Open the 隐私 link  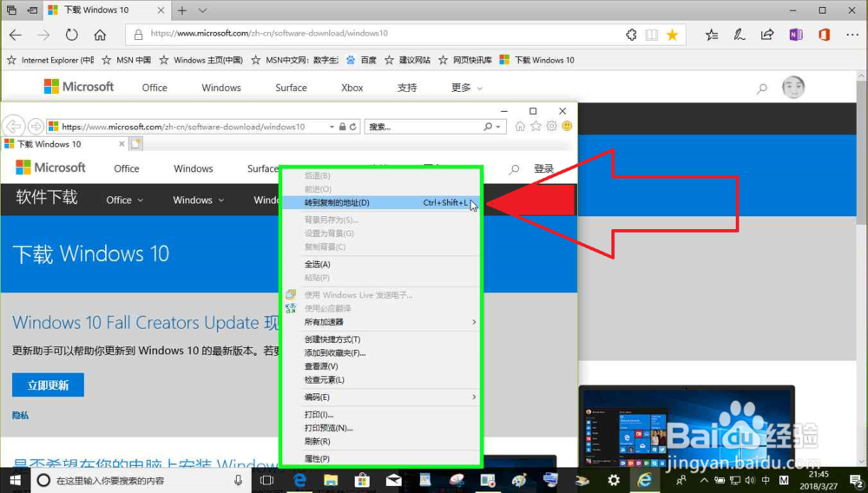pyautogui.click(x=21, y=415)
